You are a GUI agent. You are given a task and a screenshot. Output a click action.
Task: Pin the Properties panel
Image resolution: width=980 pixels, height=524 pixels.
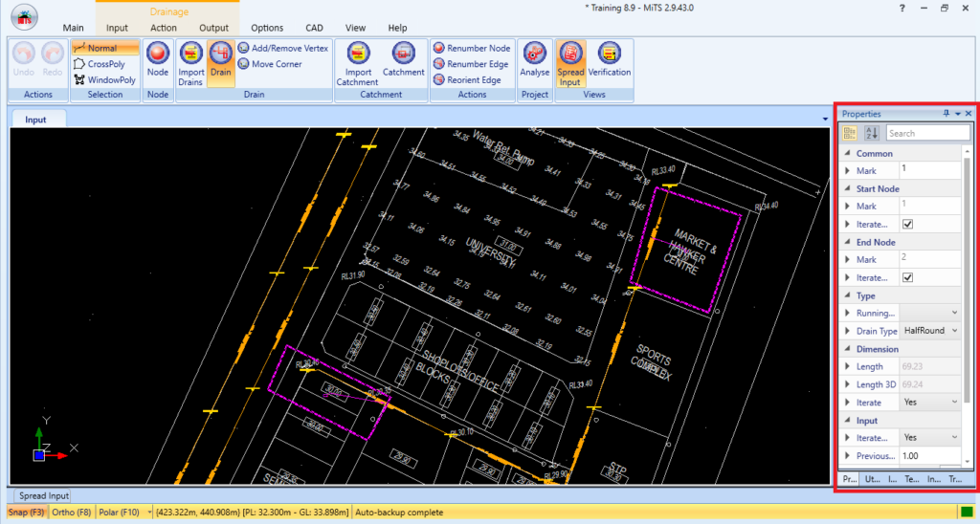point(947,113)
